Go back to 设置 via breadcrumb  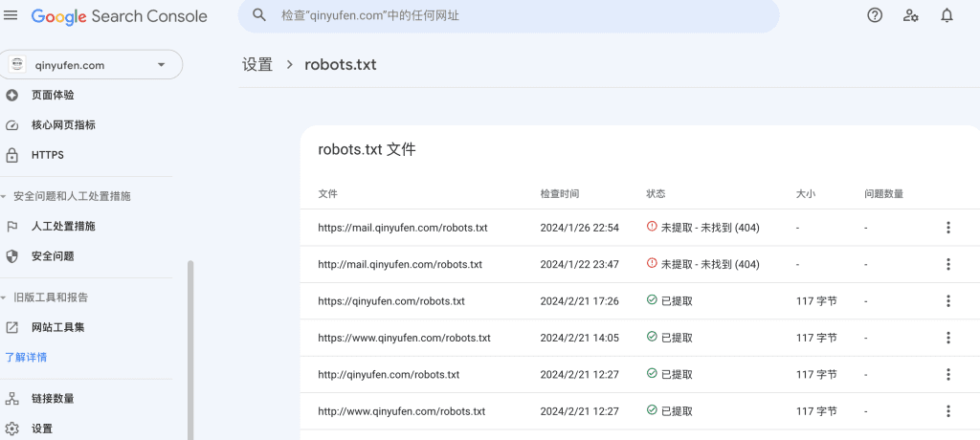coord(257,65)
